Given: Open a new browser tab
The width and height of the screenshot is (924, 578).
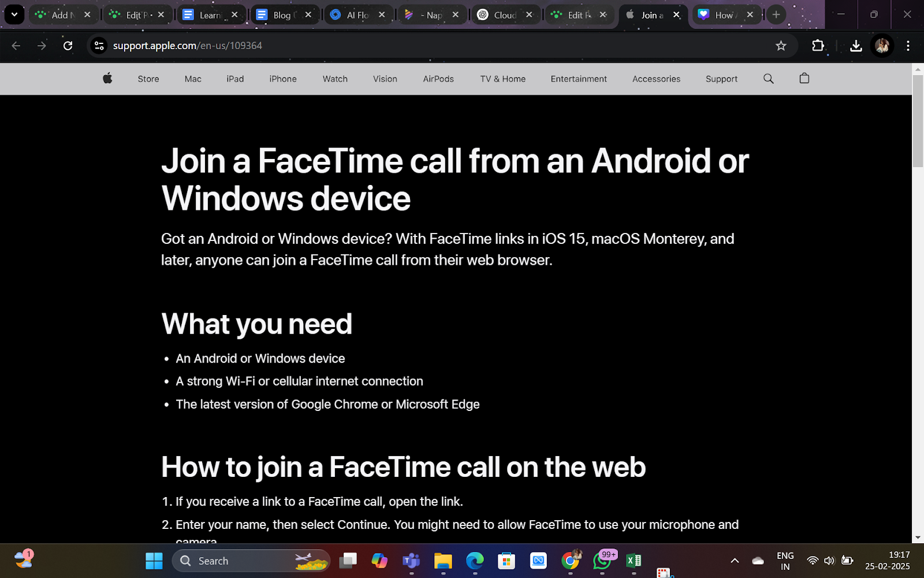Looking at the screenshot, I should pos(776,15).
